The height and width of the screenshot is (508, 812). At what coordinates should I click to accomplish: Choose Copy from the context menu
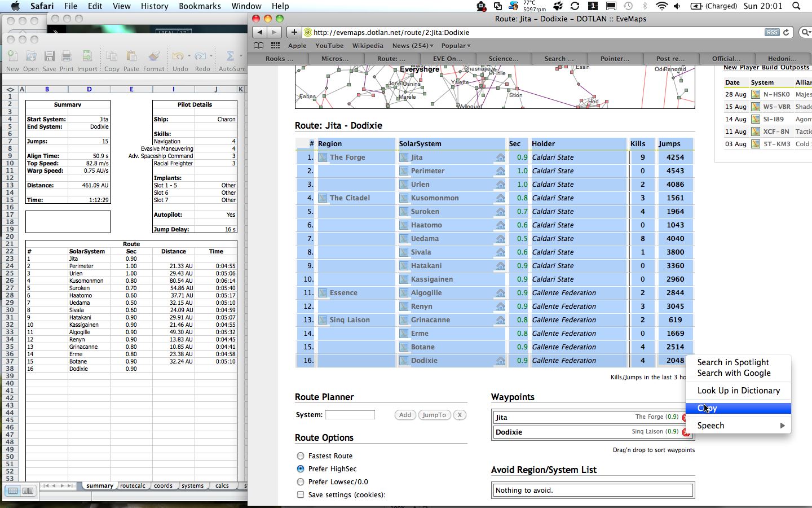point(738,408)
